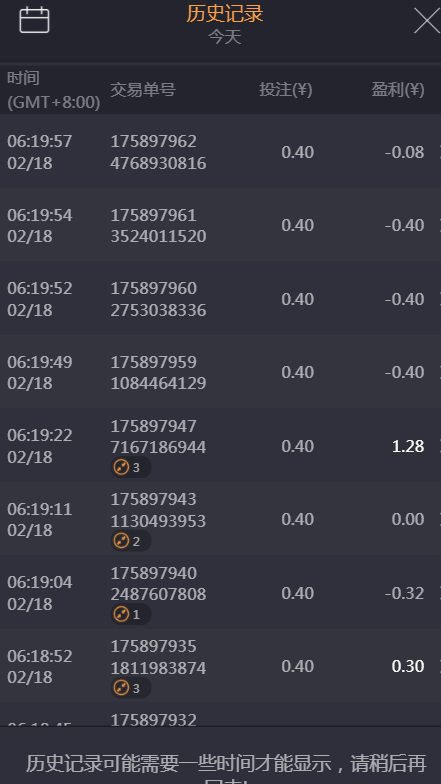Screen dimensions: 441x784
Task: Click free-spin badge 3 on 06:18:52 record
Action: pyautogui.click(x=130, y=688)
